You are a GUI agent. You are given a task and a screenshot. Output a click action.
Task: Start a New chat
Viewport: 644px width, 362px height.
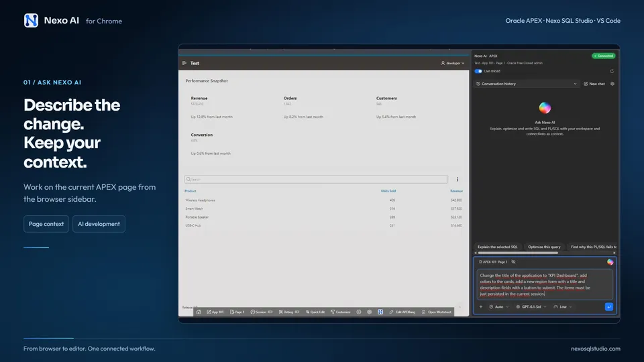click(x=594, y=84)
